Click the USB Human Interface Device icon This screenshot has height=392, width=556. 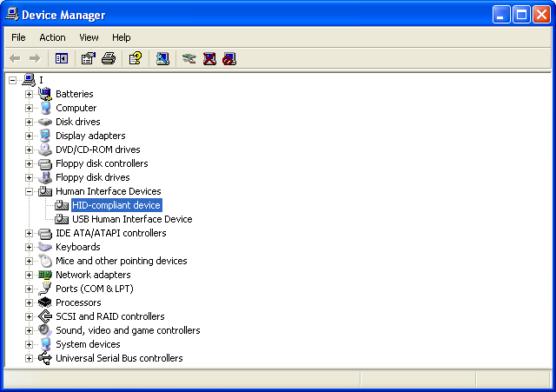(x=62, y=219)
